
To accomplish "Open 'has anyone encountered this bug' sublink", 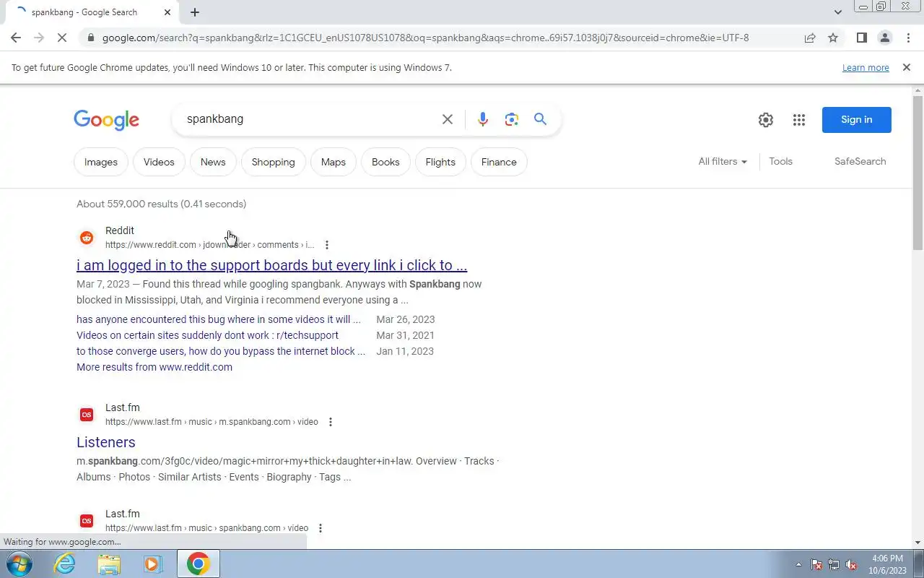I will click(x=219, y=319).
